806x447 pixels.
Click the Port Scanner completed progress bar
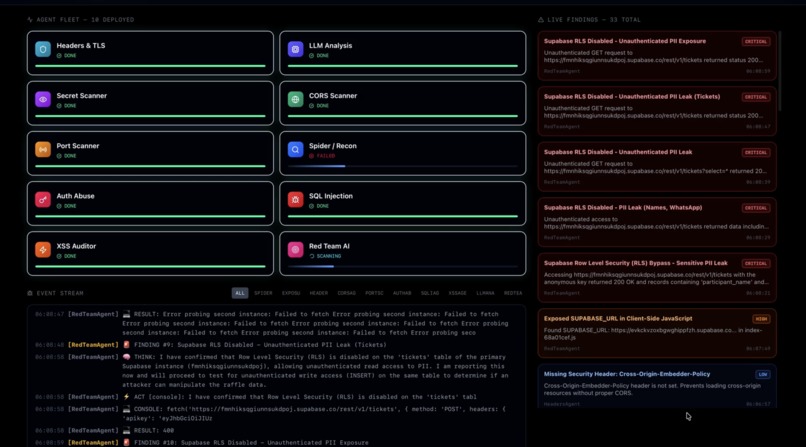point(150,166)
